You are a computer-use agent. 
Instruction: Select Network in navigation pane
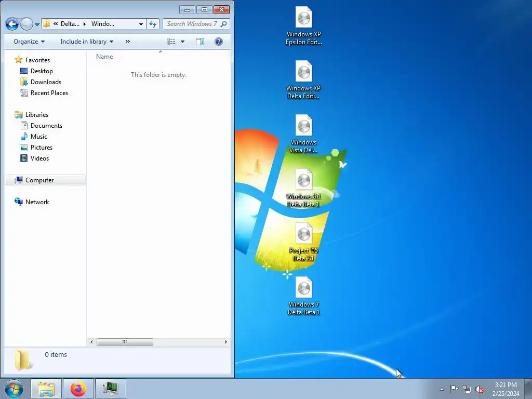32,202
